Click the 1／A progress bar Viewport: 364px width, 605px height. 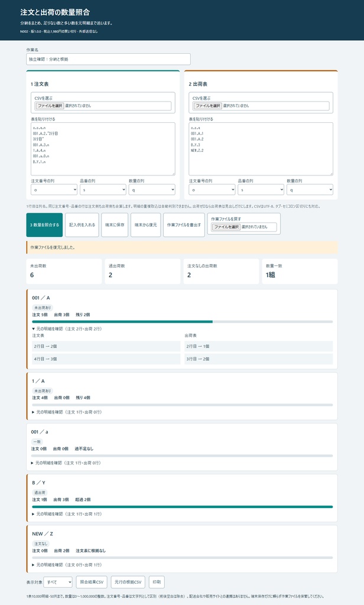tap(182, 405)
